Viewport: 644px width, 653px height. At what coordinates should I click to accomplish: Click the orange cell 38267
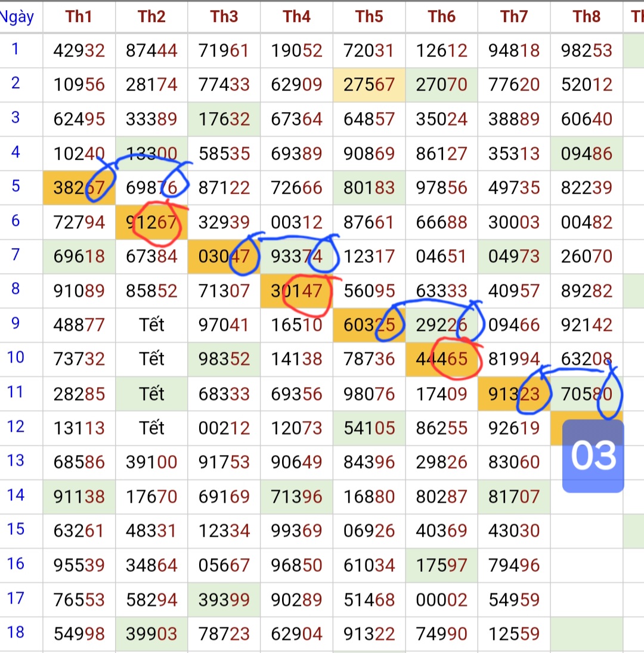79,188
